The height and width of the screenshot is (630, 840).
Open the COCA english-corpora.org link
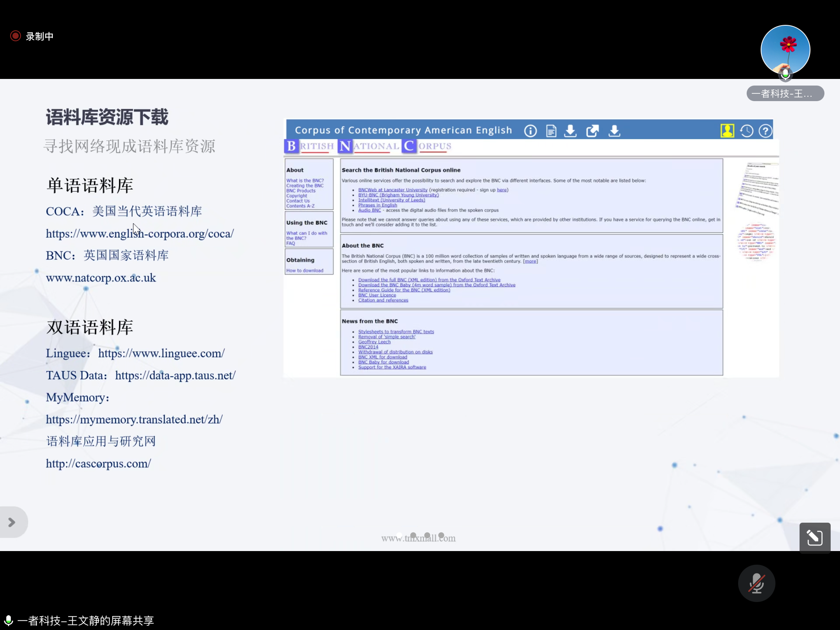click(140, 233)
